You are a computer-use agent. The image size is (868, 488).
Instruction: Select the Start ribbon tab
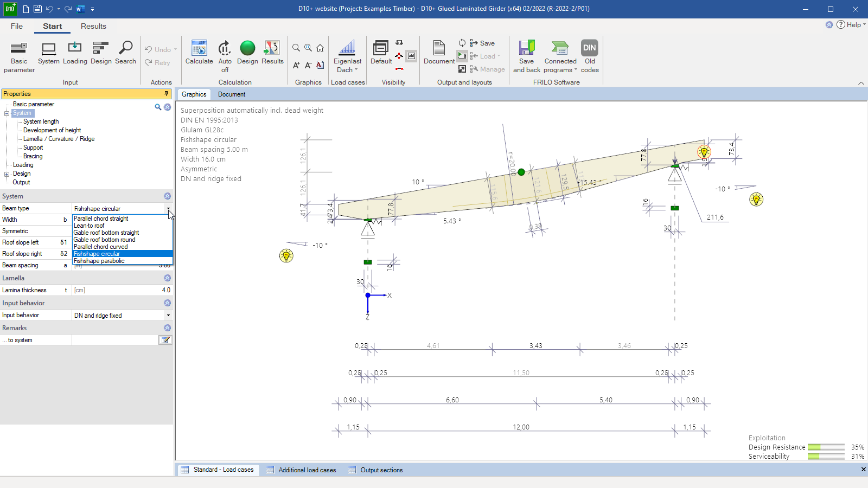53,26
